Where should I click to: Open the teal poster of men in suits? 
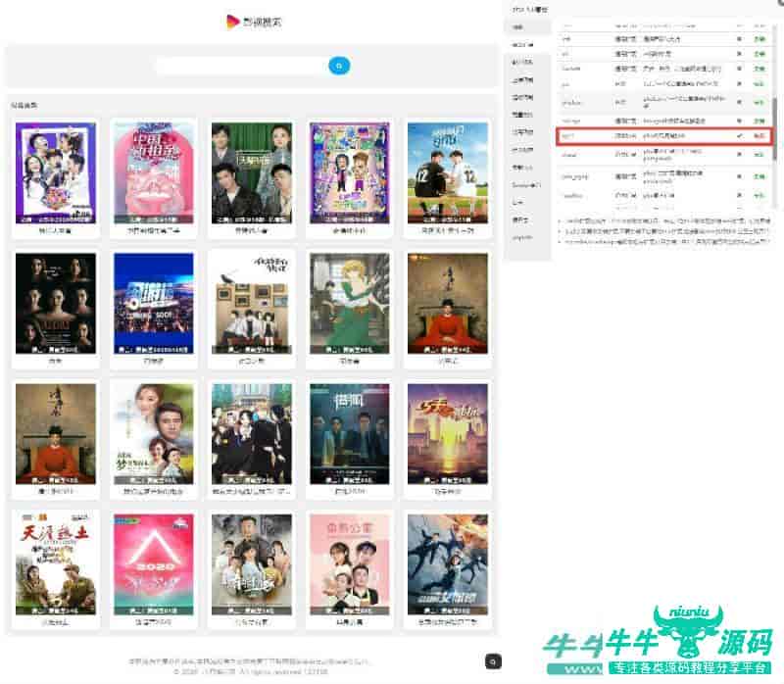click(350, 434)
